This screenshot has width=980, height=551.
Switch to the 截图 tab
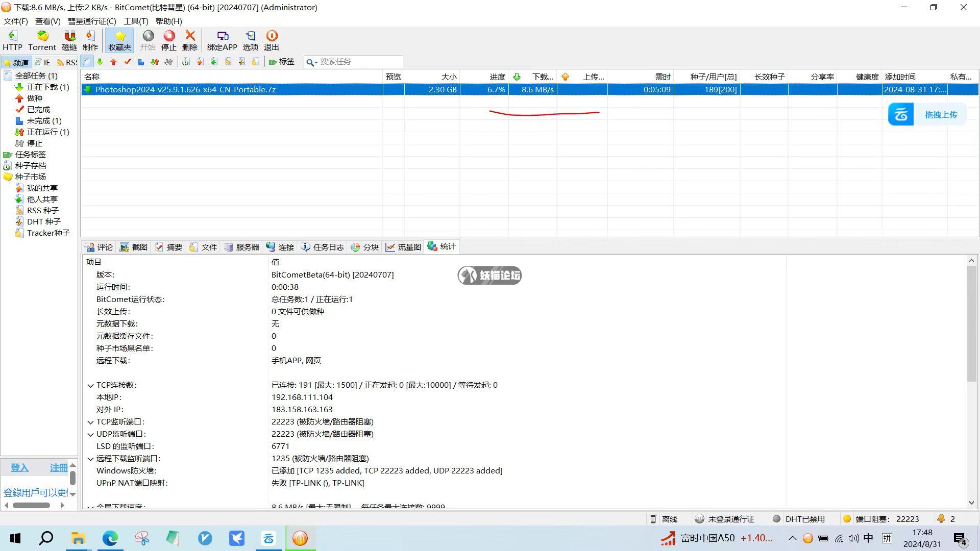pyautogui.click(x=134, y=247)
